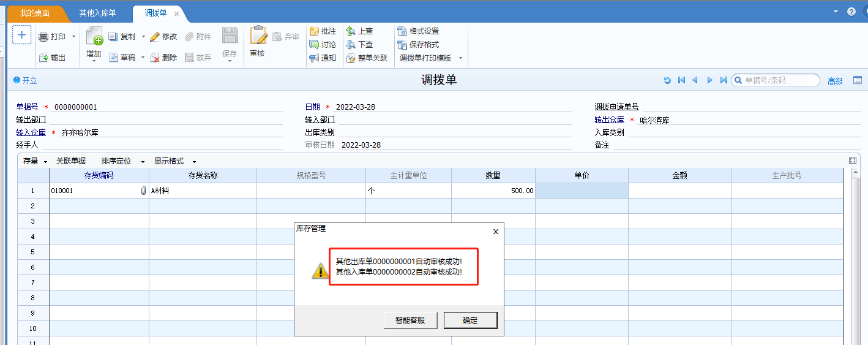
Task: Click the 整单关联 document link button
Action: 367,58
